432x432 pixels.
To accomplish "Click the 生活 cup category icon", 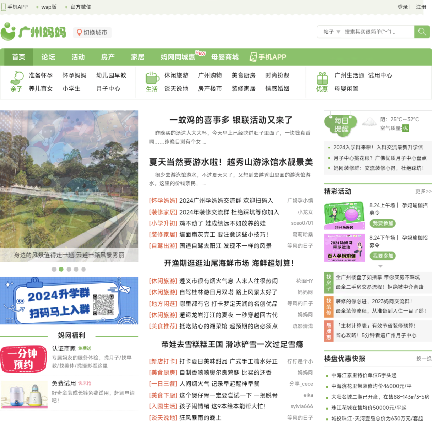I will pyautogui.click(x=152, y=78).
